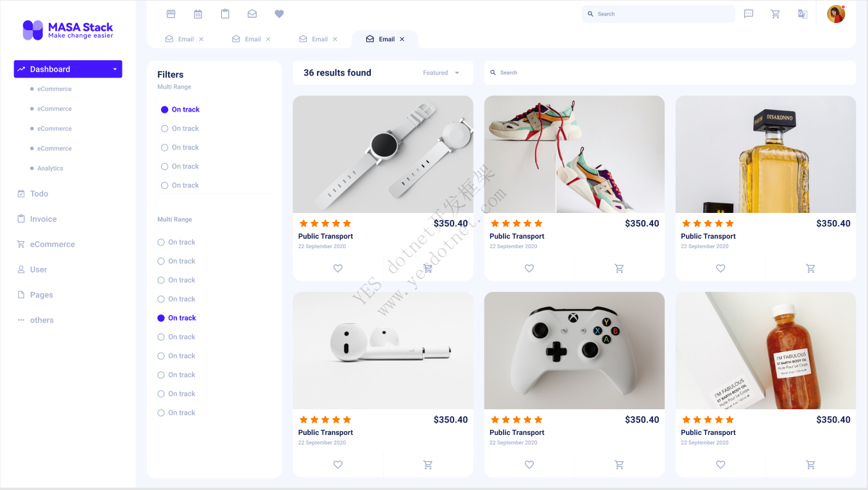Open the shopping cart icon in header

click(775, 13)
